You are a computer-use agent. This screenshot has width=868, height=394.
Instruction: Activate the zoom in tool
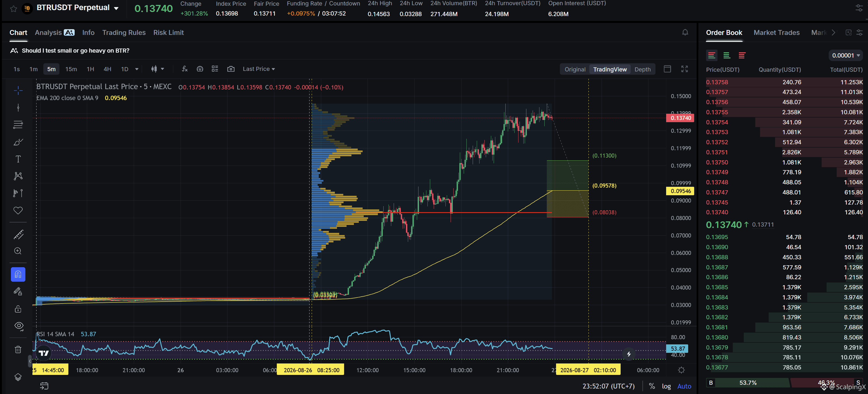pyautogui.click(x=18, y=251)
